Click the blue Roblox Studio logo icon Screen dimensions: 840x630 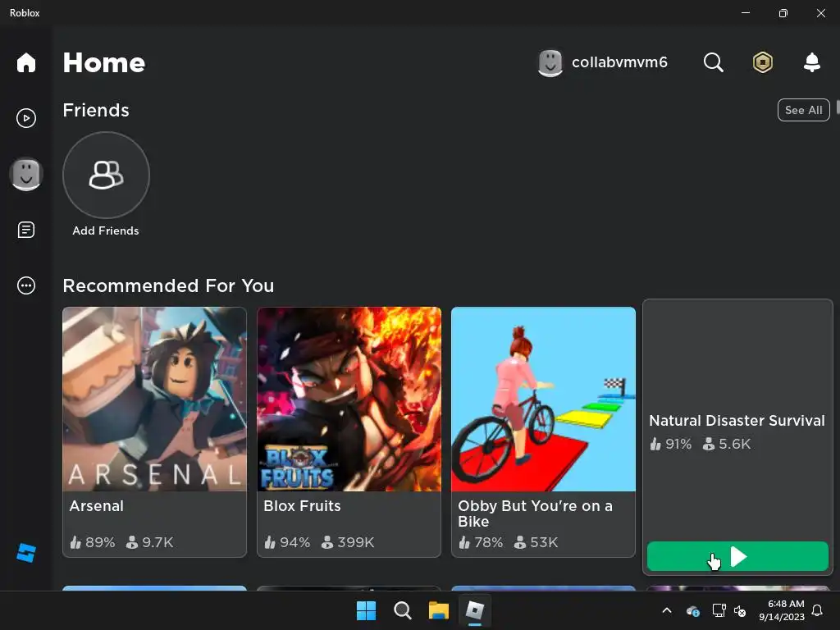point(25,553)
